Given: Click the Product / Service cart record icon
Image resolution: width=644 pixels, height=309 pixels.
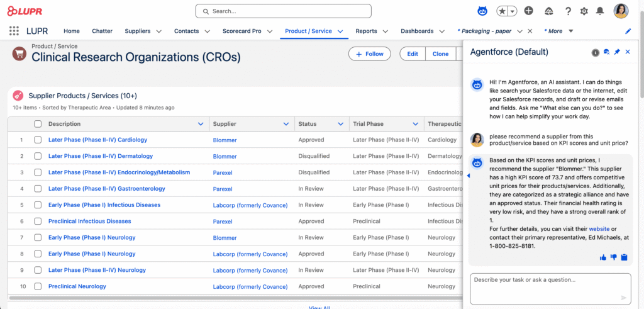Looking at the screenshot, I should point(19,54).
